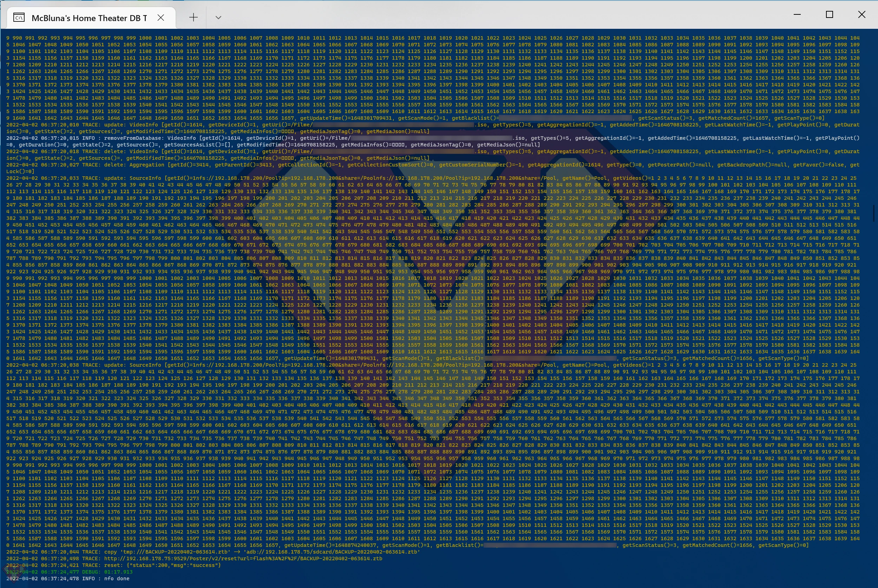The image size is (878, 588).
Task: Maximize the terminal window
Action: click(x=830, y=15)
